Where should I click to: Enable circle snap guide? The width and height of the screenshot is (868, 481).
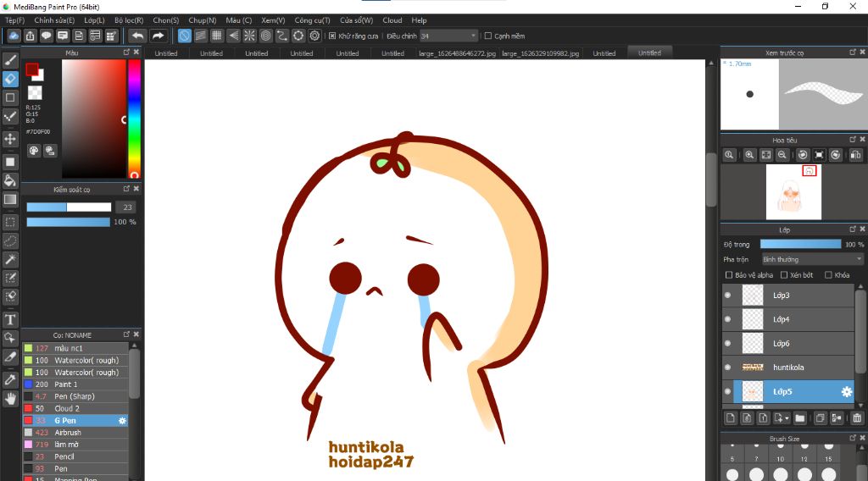click(x=265, y=36)
